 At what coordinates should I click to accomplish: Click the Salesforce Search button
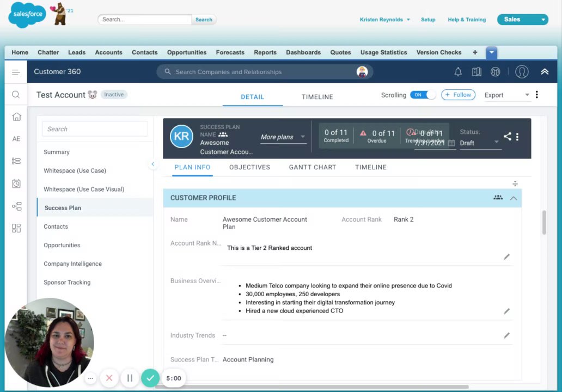tap(204, 20)
